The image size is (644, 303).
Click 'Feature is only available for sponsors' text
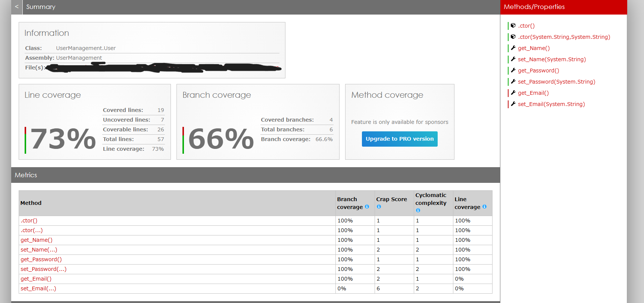coord(400,122)
